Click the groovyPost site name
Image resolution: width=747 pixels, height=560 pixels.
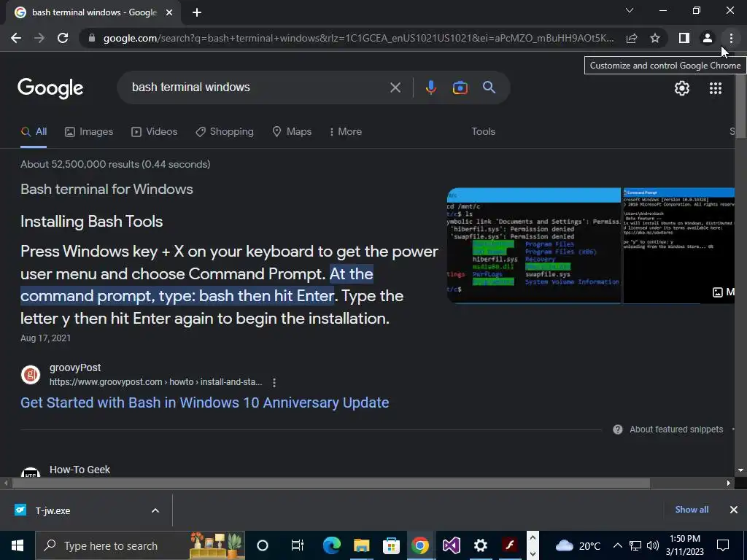click(x=75, y=367)
